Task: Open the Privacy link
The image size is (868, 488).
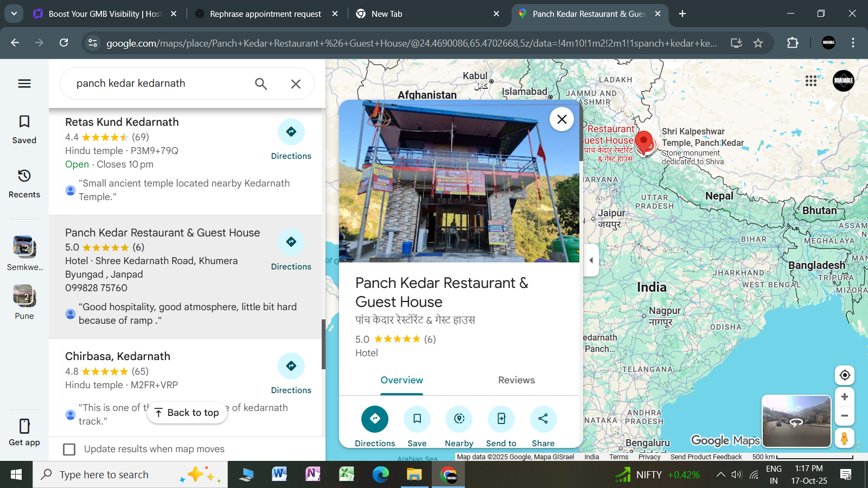Action: 649,457
